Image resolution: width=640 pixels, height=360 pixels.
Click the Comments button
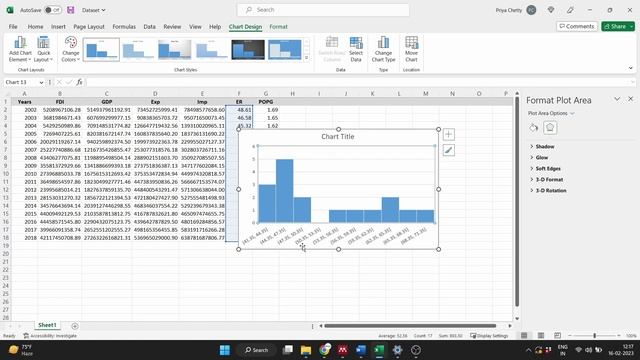577,26
